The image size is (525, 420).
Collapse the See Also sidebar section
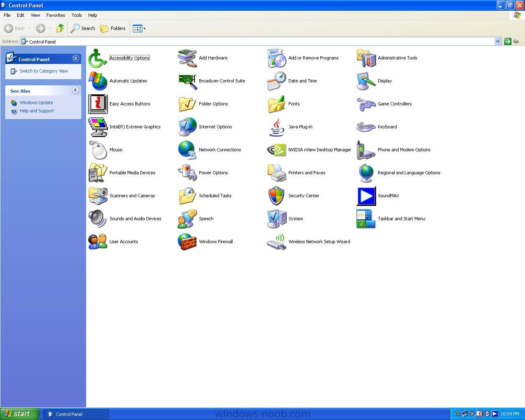pyautogui.click(x=75, y=90)
